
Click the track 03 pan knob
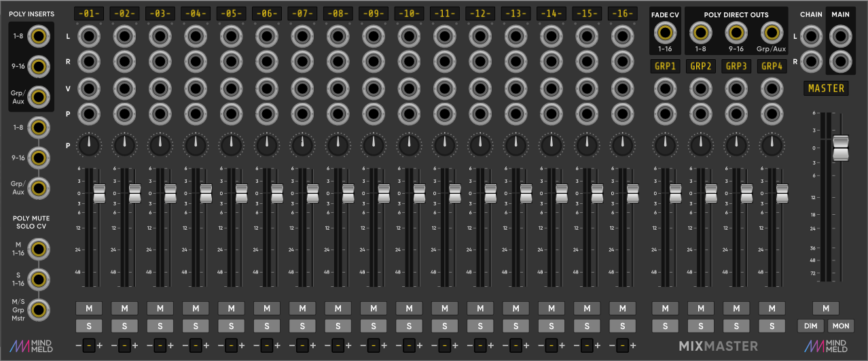160,144
